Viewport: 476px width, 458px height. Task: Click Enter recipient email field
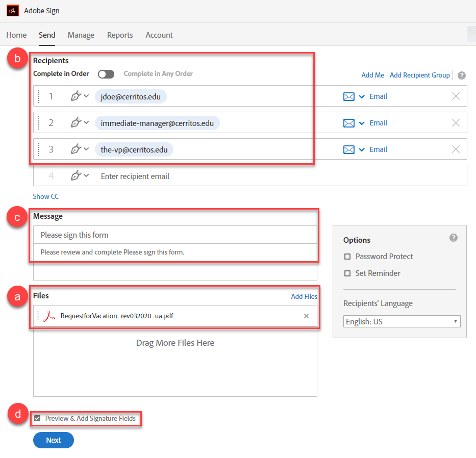[x=265, y=176]
